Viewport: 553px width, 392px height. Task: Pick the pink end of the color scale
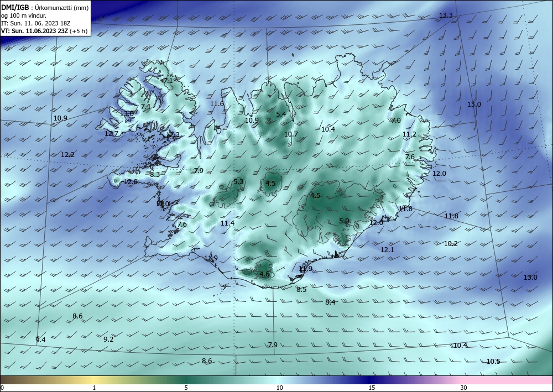[508, 380]
